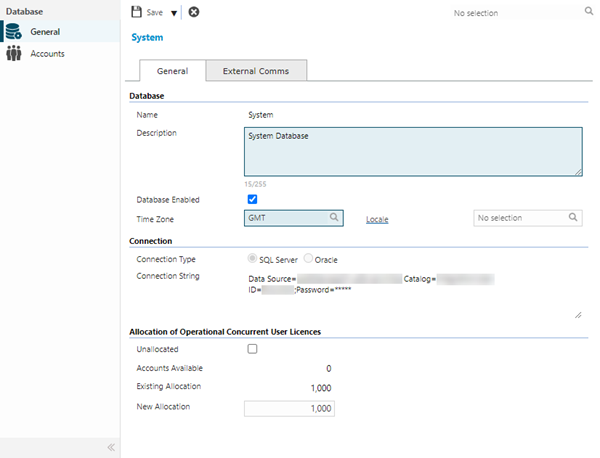Image resolution: width=600 pixels, height=458 pixels.
Task: Click the Description text area
Action: 412,150
